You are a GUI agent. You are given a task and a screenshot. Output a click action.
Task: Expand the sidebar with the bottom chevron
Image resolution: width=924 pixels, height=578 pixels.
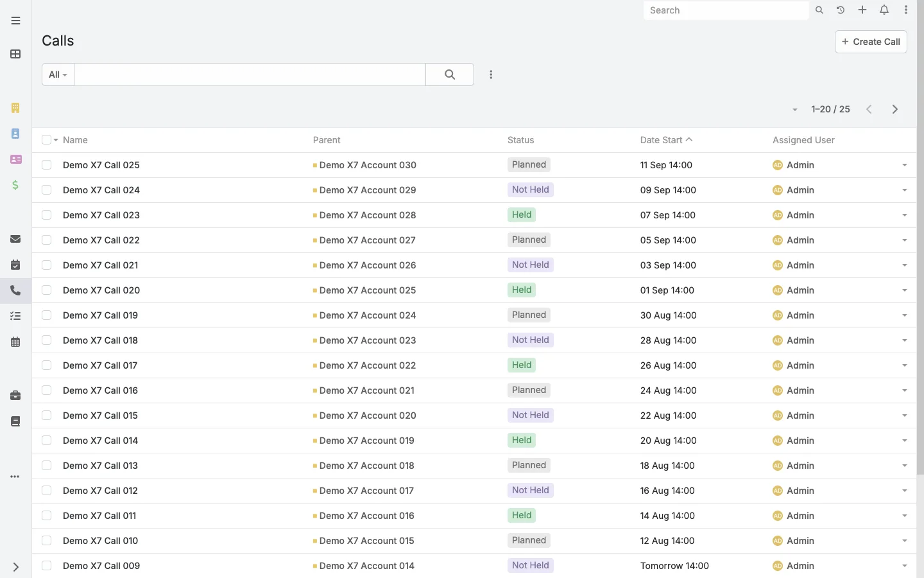tap(15, 567)
